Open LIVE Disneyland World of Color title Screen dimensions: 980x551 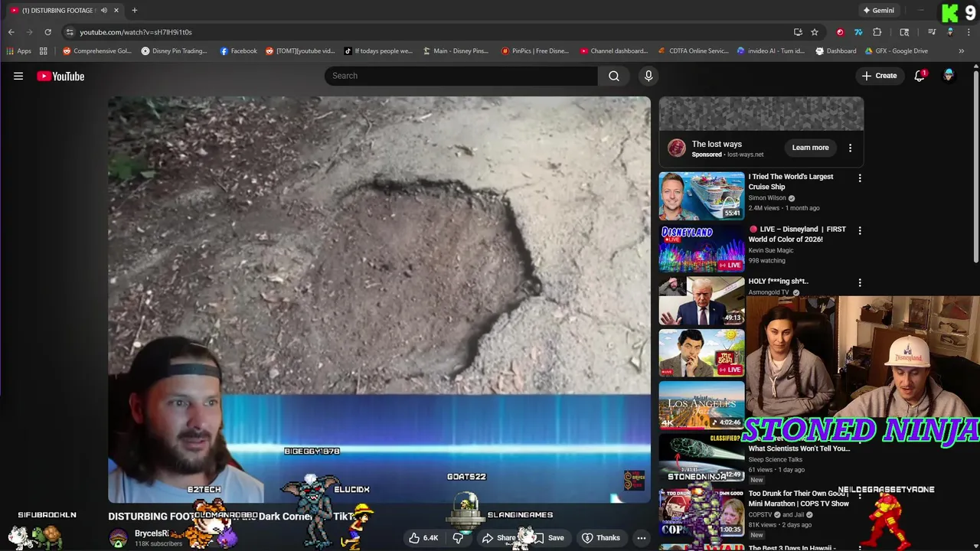pos(797,234)
